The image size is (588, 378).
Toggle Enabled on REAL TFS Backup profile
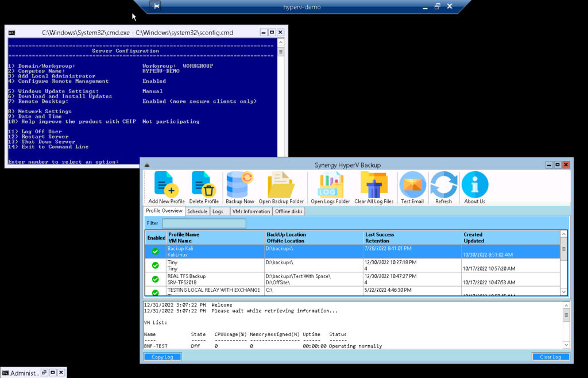154,279
